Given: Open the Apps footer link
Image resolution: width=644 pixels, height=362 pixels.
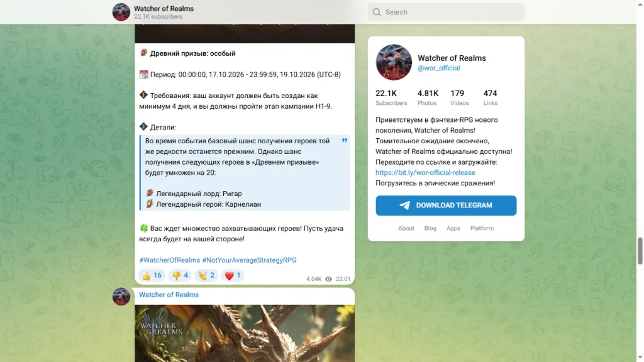Looking at the screenshot, I should [x=453, y=228].
